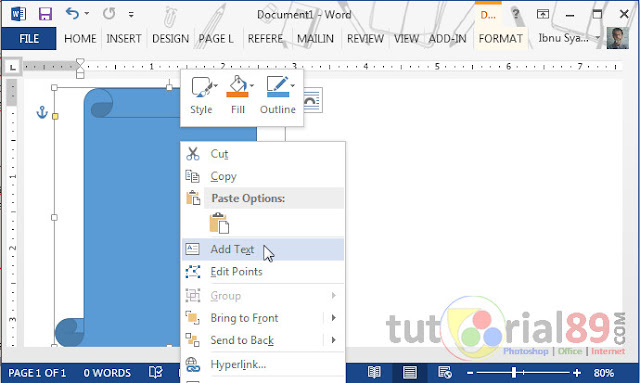Screen dimensions: 640x383
Task: Open the MAILINGS tab
Action: (x=315, y=39)
